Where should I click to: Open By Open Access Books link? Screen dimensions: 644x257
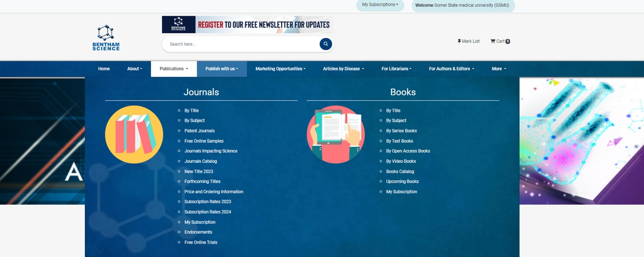(x=408, y=151)
